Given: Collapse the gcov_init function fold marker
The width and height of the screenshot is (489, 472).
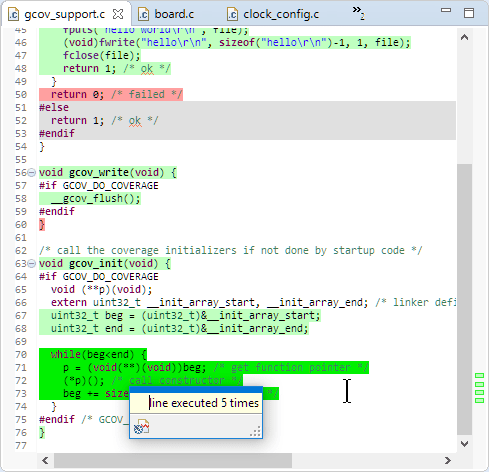Looking at the screenshot, I should coord(31,264).
